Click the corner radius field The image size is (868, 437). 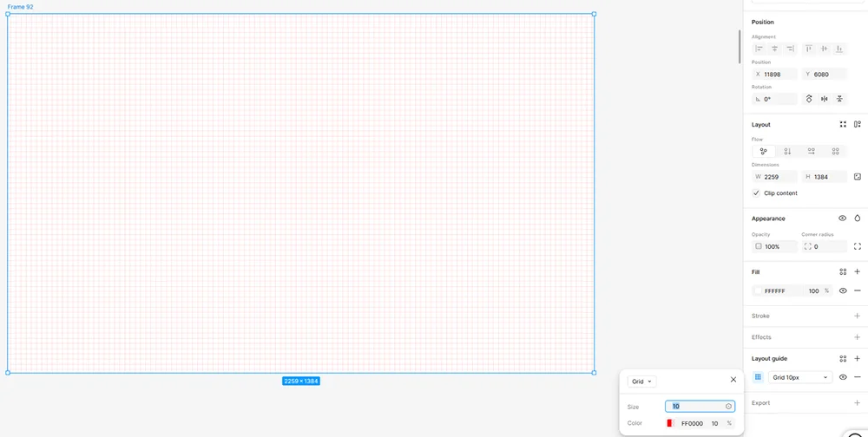[825, 247]
